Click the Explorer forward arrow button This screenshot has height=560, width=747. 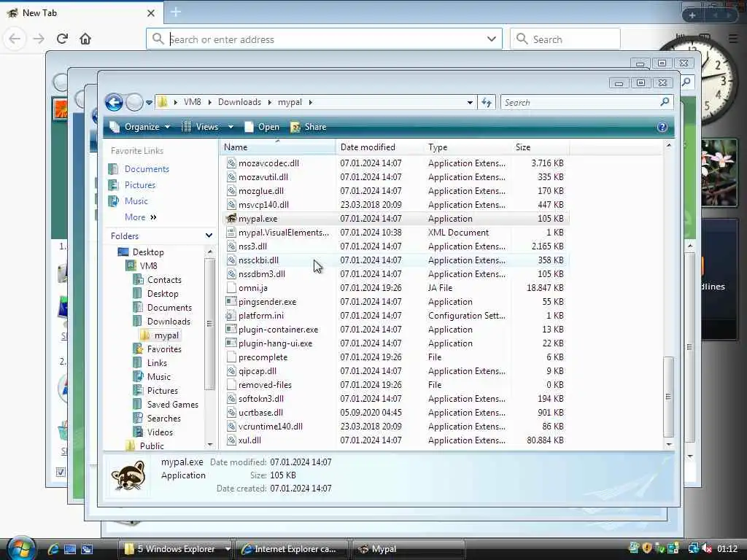[134, 102]
